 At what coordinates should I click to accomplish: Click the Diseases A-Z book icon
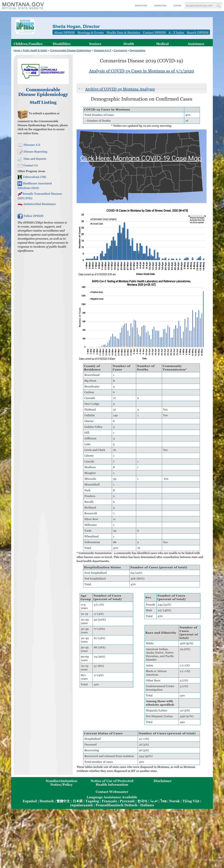pyautogui.click(x=20, y=145)
